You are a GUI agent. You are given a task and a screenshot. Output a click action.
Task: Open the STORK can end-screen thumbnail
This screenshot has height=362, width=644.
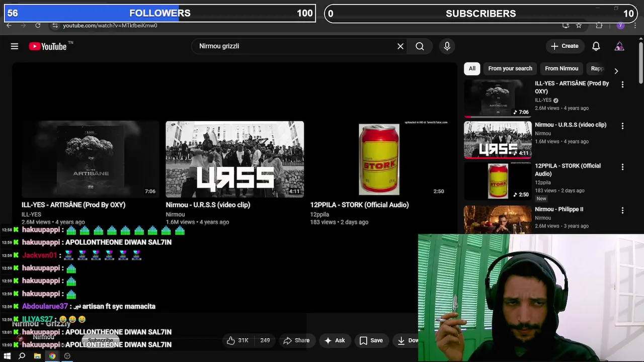coord(379,159)
